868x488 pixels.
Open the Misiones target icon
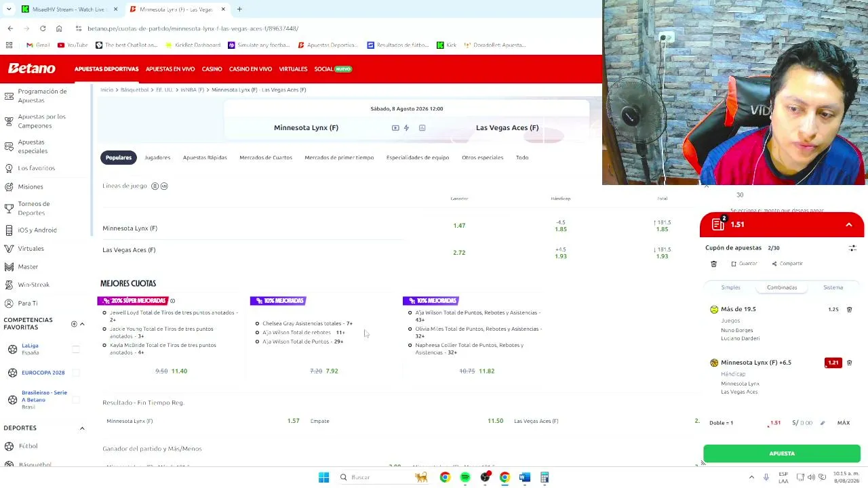click(9, 186)
